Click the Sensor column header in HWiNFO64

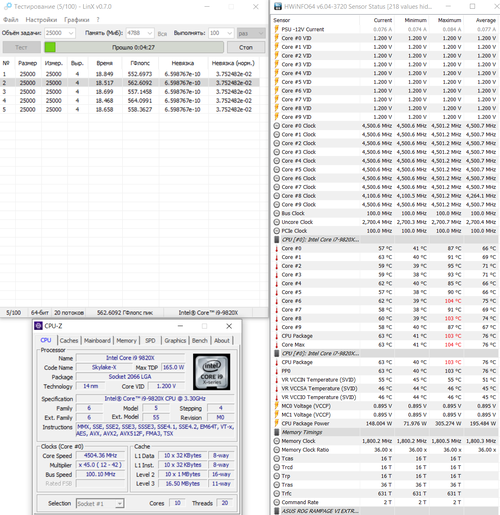pos(282,20)
